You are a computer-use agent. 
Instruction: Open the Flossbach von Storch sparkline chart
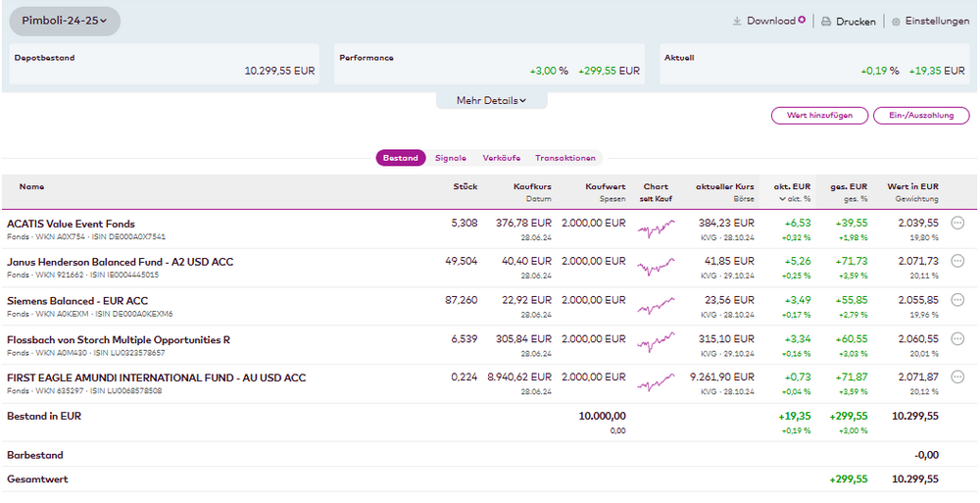coord(656,344)
